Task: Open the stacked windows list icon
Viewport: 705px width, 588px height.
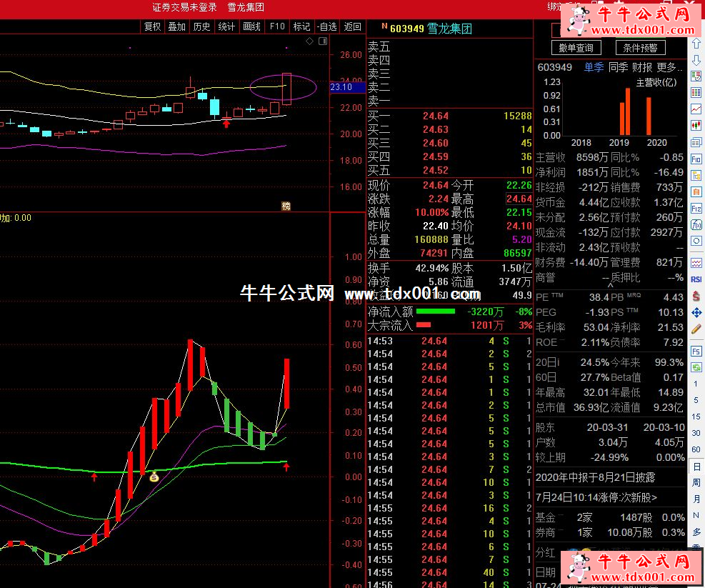Action: (696, 143)
